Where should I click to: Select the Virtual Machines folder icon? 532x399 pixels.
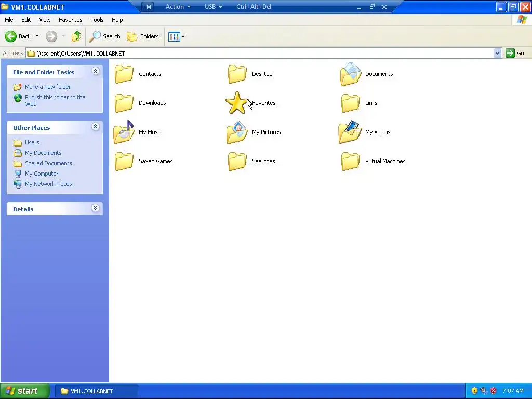(351, 161)
